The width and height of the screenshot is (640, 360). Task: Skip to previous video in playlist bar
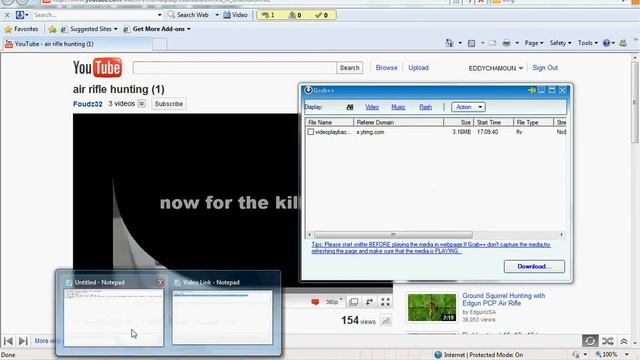(8, 341)
